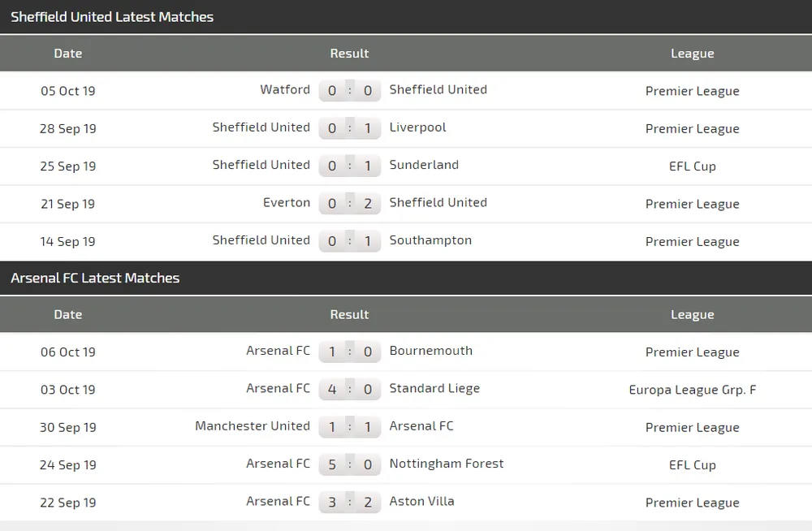Image resolution: width=812 pixels, height=531 pixels.
Task: Click the Watford team name
Action: click(x=285, y=90)
